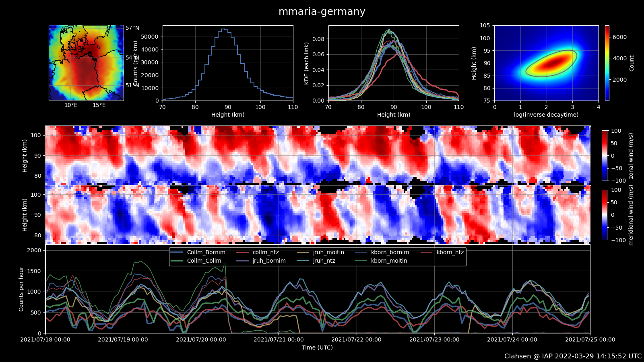
Task: Click the counts per hour time series plot
Action: [318, 289]
